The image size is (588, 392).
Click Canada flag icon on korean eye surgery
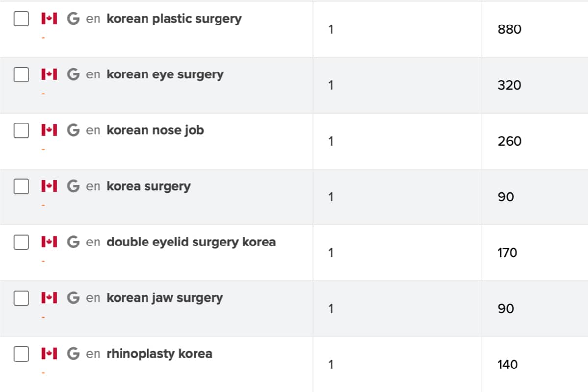point(49,74)
